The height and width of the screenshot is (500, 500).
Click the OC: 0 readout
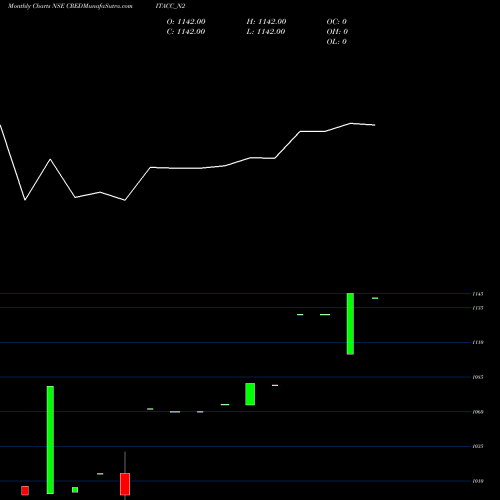[337, 22]
